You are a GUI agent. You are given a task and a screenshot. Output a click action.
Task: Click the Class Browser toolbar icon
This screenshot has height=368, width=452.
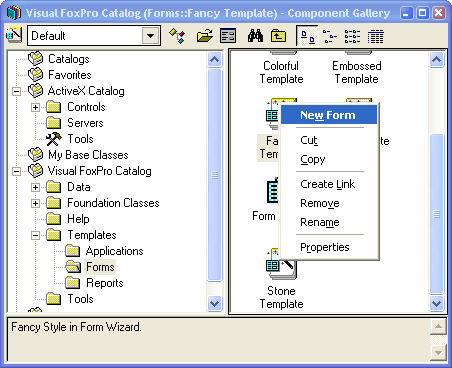click(x=177, y=35)
